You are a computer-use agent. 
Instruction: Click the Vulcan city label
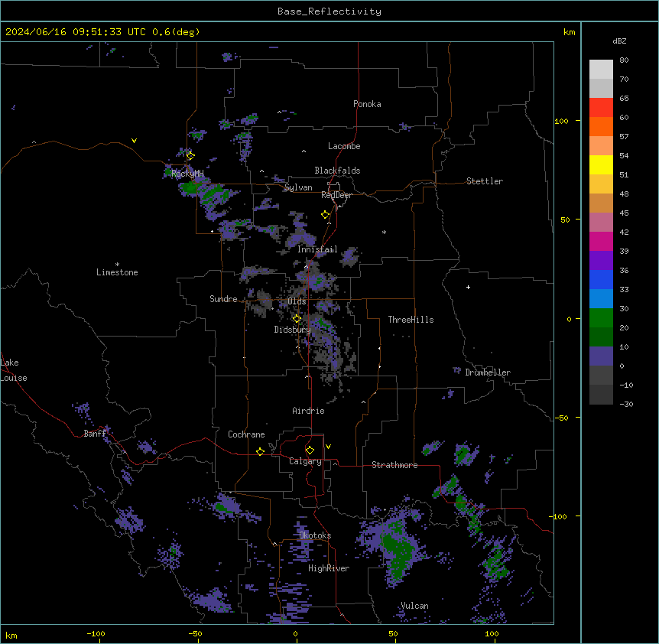[x=415, y=606]
